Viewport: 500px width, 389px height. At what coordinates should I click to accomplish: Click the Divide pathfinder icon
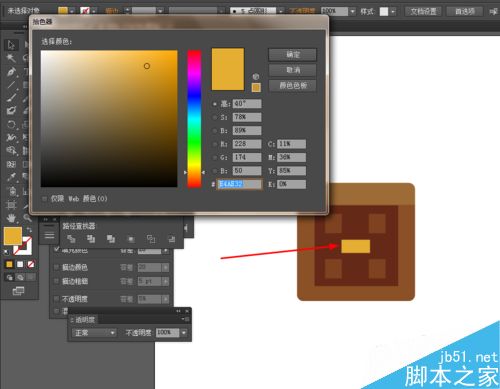(x=71, y=239)
